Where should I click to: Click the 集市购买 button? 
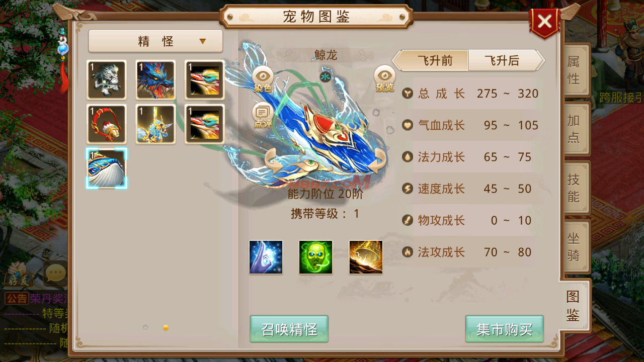(505, 329)
